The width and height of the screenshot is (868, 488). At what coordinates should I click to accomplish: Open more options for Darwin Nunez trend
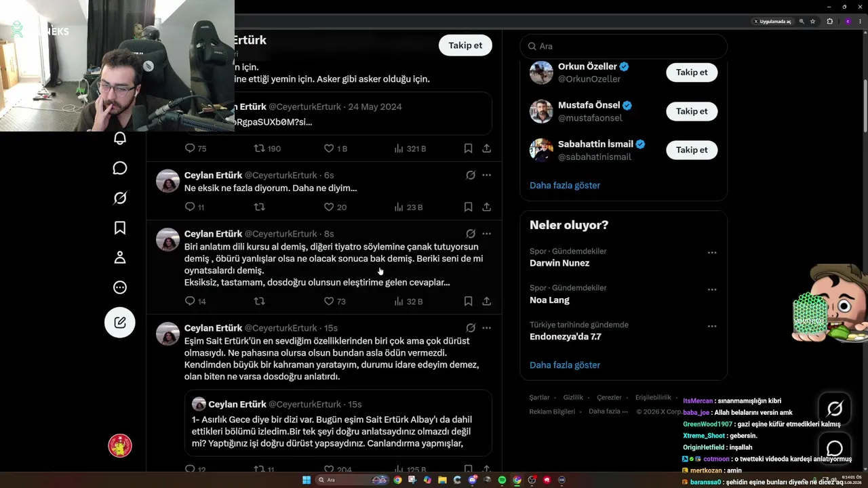(712, 252)
